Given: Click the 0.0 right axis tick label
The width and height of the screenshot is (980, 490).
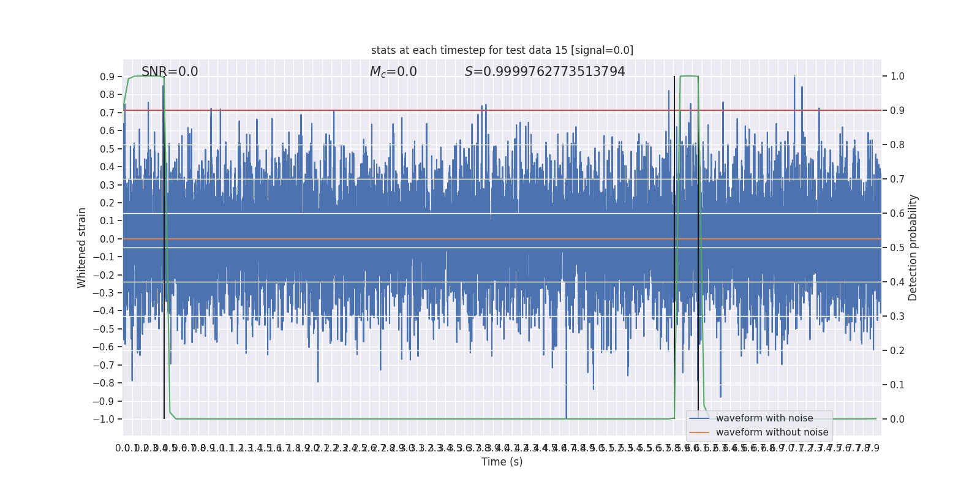Looking at the screenshot, I should (x=897, y=419).
